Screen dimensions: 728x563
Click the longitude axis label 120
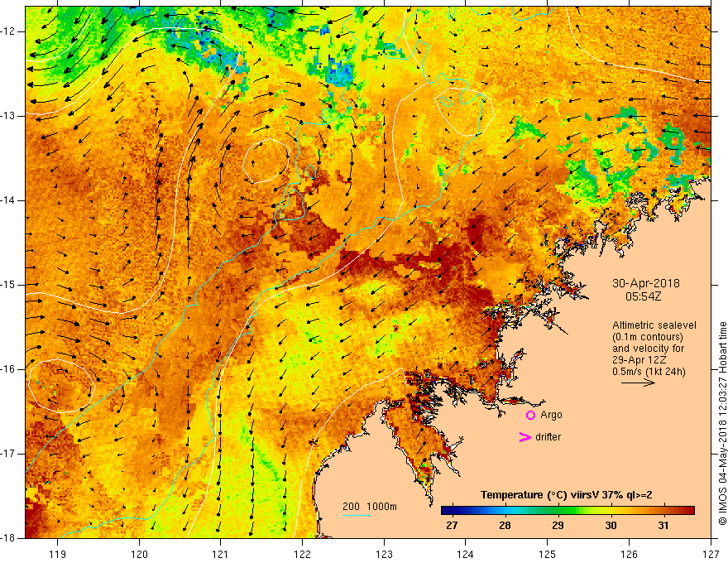tap(139, 554)
